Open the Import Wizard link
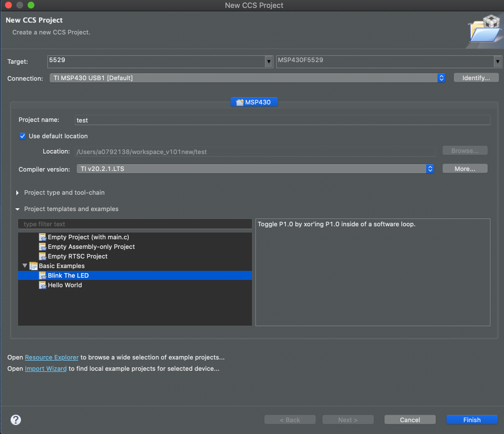504x434 pixels. point(46,369)
